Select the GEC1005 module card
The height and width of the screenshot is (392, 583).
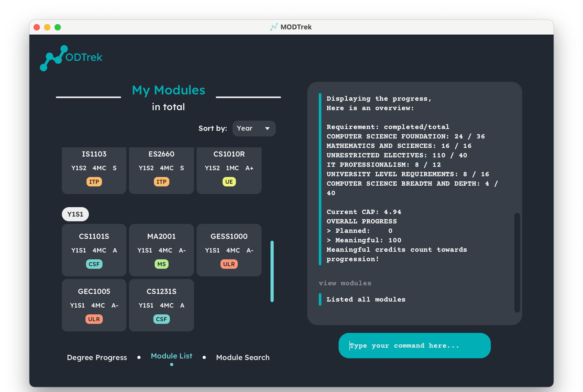(x=94, y=305)
